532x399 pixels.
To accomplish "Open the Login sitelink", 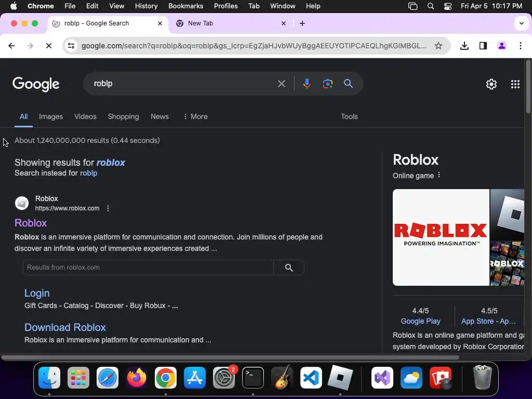I will pyautogui.click(x=37, y=293).
